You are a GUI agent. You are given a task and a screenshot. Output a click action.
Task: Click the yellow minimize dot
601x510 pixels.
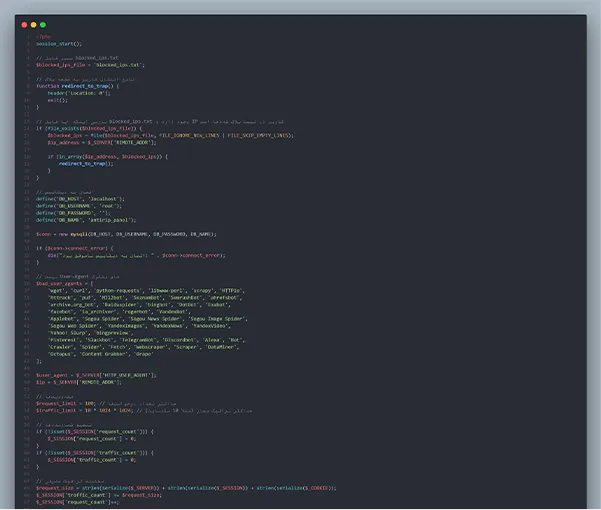coord(34,25)
